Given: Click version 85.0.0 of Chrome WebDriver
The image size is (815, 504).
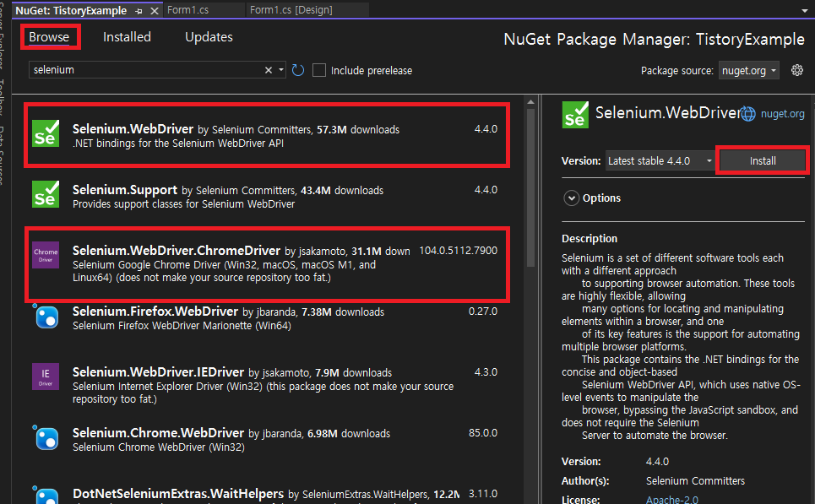Looking at the screenshot, I should (x=483, y=433).
